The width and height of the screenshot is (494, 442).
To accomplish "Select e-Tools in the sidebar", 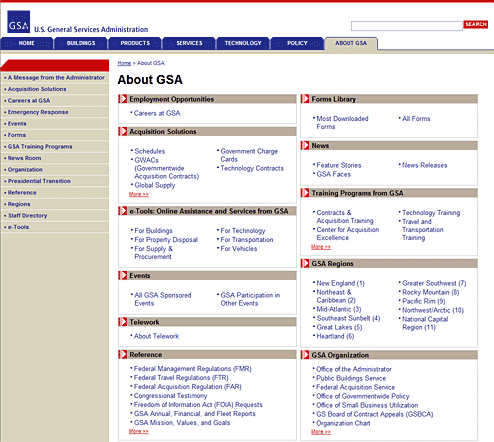I will 18,227.
